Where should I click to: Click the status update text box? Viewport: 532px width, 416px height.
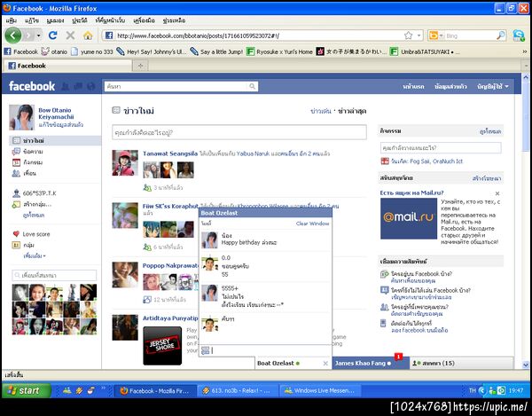(x=239, y=132)
